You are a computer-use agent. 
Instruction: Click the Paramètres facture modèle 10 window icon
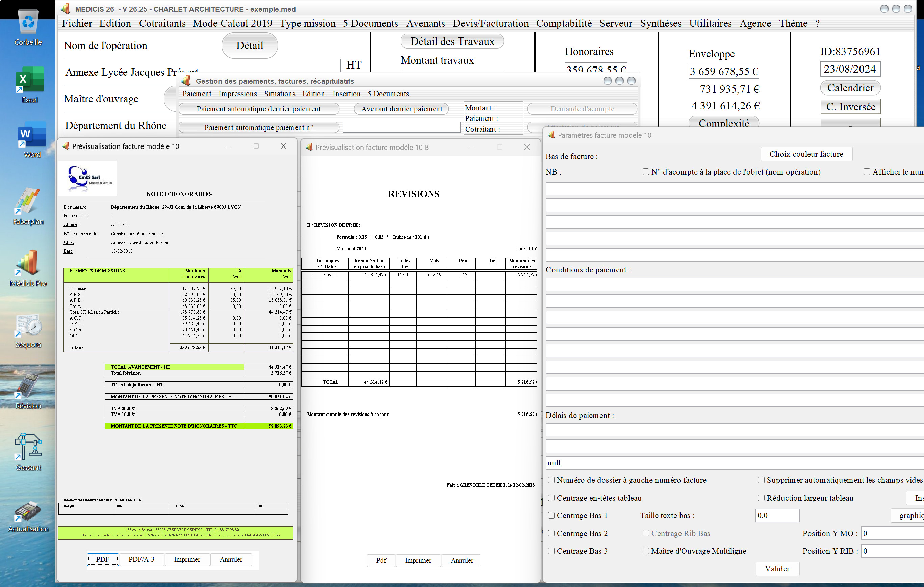(x=551, y=135)
